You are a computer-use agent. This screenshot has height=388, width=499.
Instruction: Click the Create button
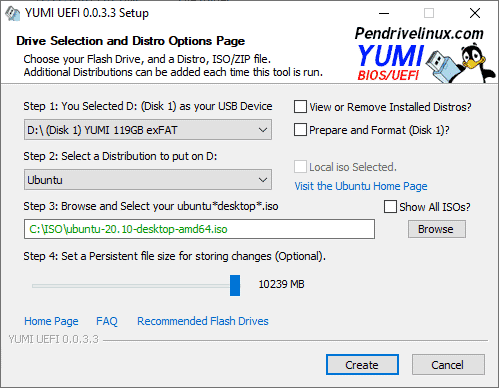362,365
